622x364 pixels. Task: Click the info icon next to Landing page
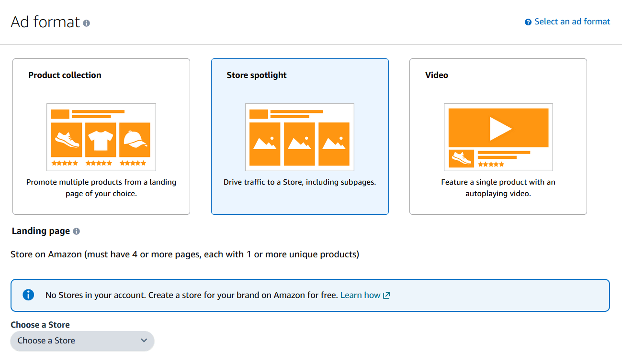pos(77,232)
